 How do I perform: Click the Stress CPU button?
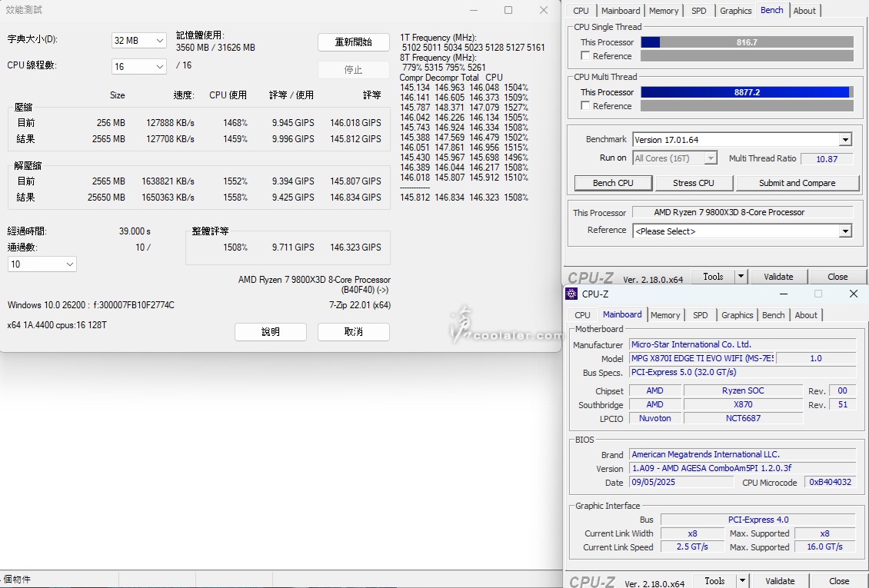coord(694,183)
